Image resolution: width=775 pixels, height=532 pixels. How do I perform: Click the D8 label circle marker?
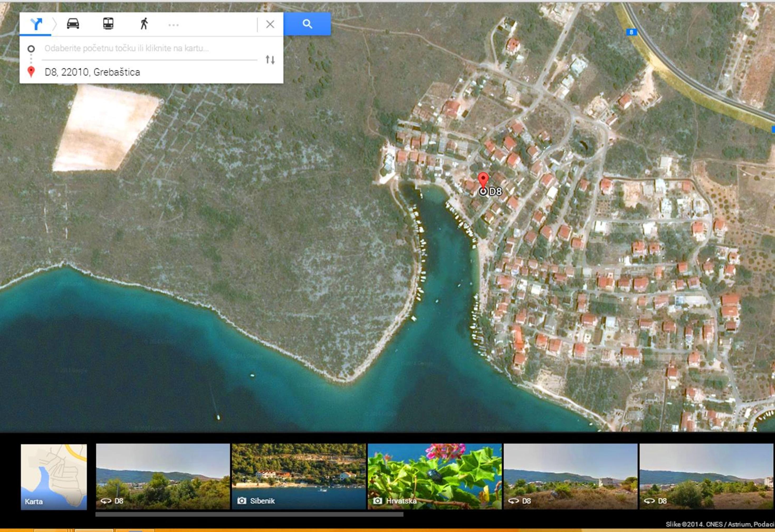(483, 191)
